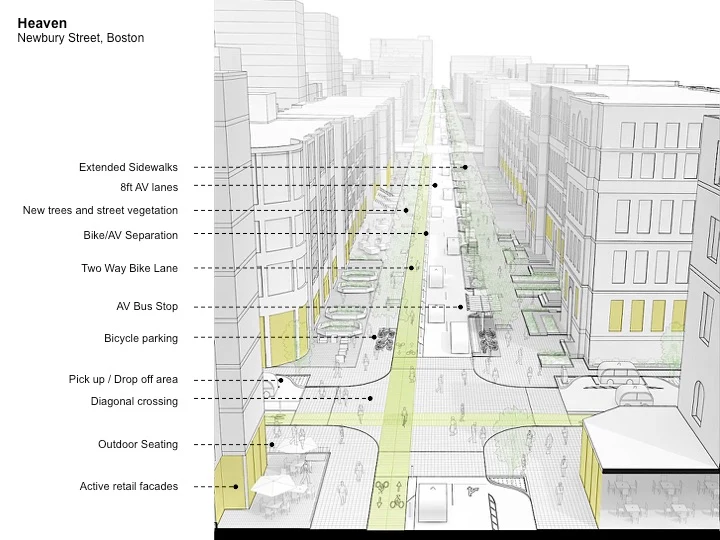Click the callout dot for Extended Sidewalks
Screen dimensions: 720x540
[466, 167]
